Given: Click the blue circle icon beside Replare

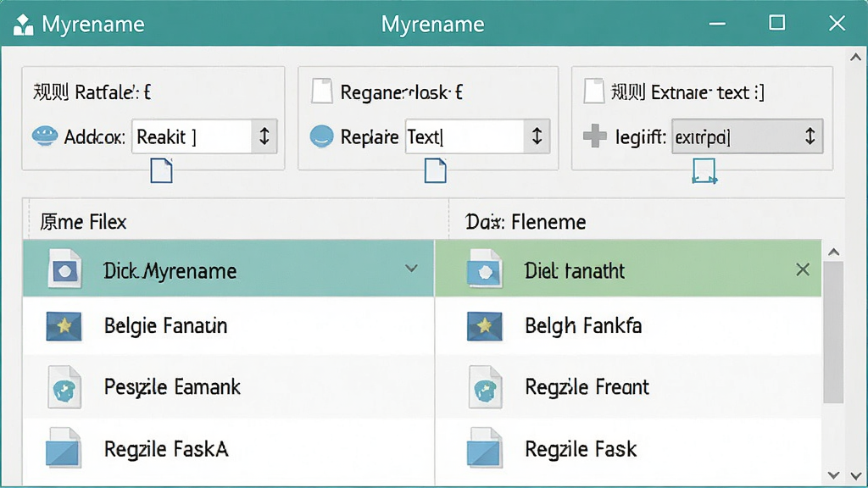Looking at the screenshot, I should 321,136.
